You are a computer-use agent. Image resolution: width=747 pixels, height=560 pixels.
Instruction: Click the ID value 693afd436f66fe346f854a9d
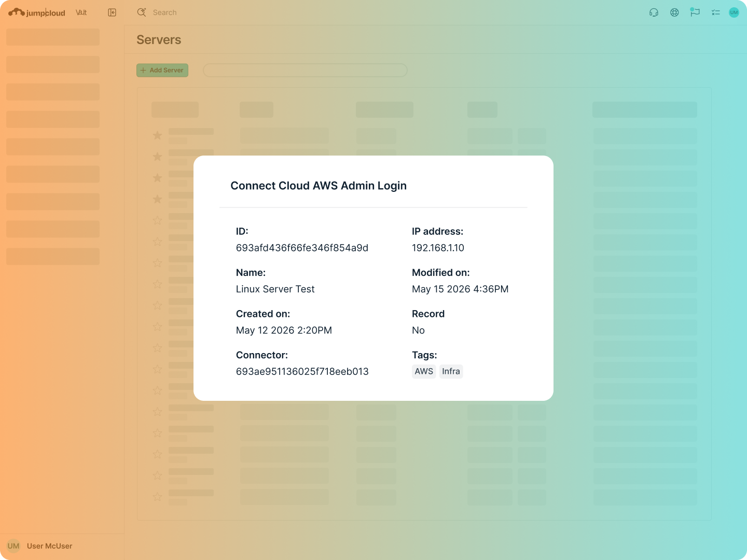coord(302,248)
